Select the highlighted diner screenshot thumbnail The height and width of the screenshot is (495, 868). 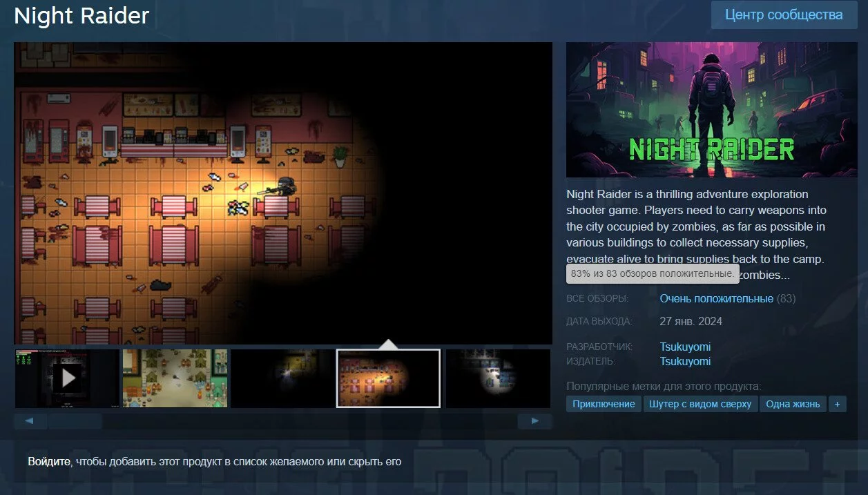coord(389,378)
